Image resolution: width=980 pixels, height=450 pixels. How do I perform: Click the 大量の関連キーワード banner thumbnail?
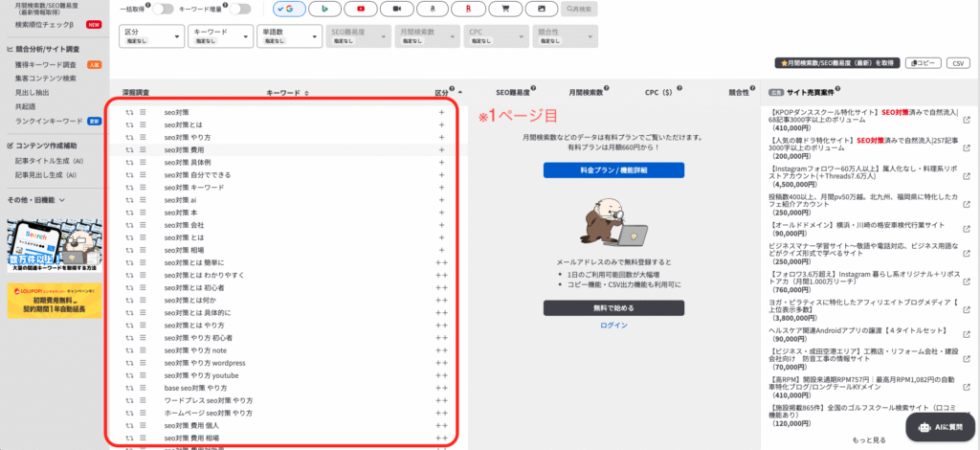[x=55, y=246]
